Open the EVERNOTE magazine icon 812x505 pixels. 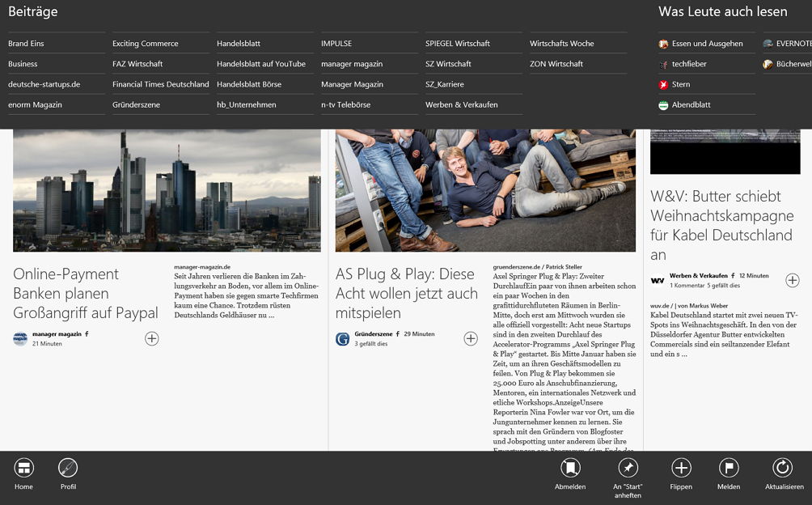pyautogui.click(x=768, y=44)
